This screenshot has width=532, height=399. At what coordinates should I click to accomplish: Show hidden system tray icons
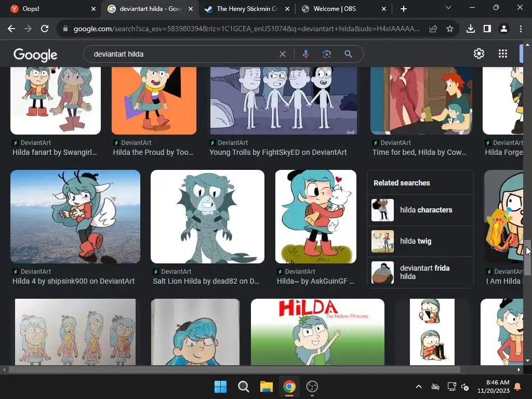point(419,387)
